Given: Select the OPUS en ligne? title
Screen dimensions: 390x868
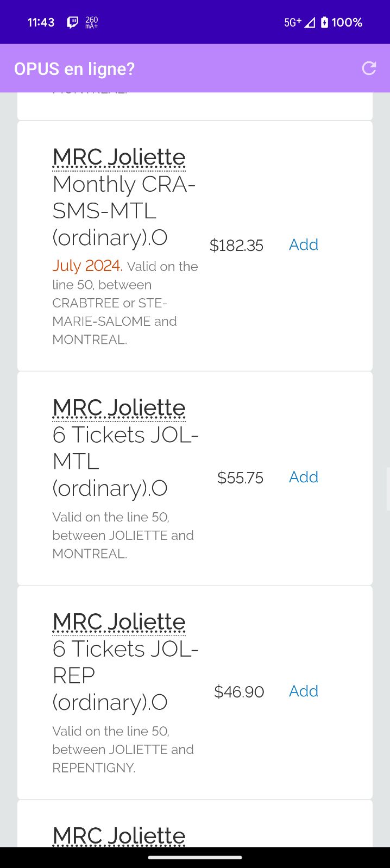Looking at the screenshot, I should point(74,69).
